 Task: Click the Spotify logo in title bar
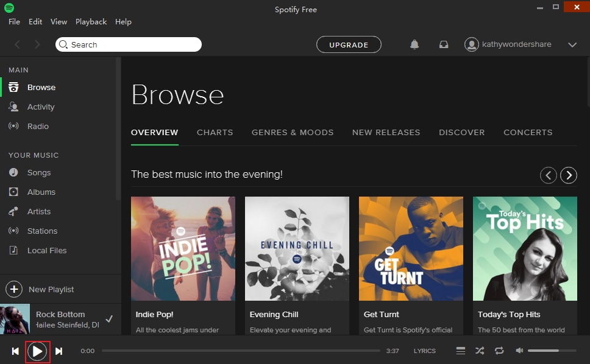coord(9,7)
